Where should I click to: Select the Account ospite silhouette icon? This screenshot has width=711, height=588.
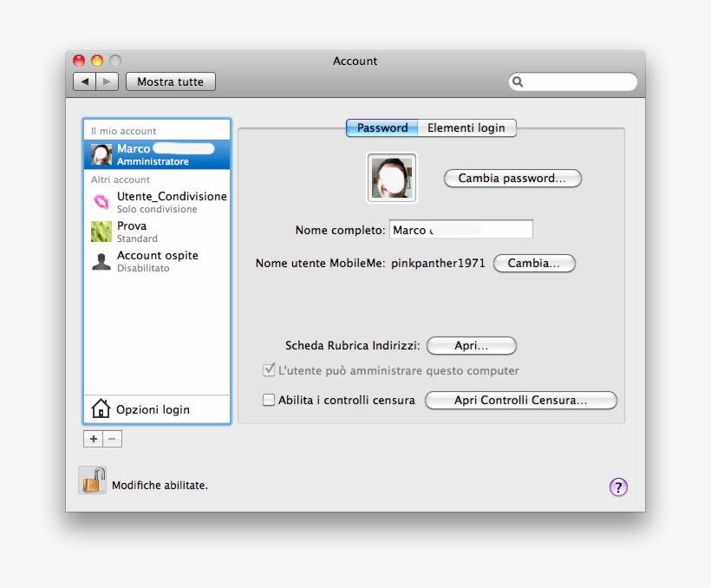[101, 261]
